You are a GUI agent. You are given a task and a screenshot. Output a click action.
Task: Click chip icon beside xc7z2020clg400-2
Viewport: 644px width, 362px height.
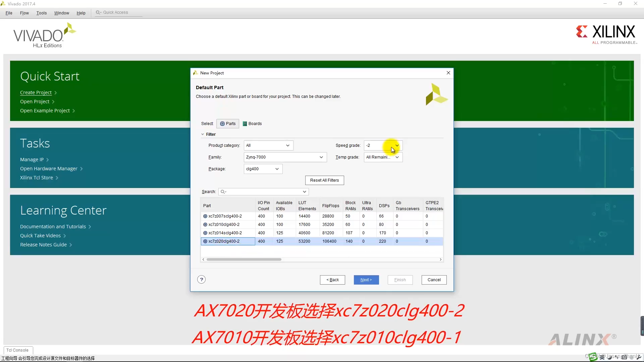pyautogui.click(x=205, y=241)
